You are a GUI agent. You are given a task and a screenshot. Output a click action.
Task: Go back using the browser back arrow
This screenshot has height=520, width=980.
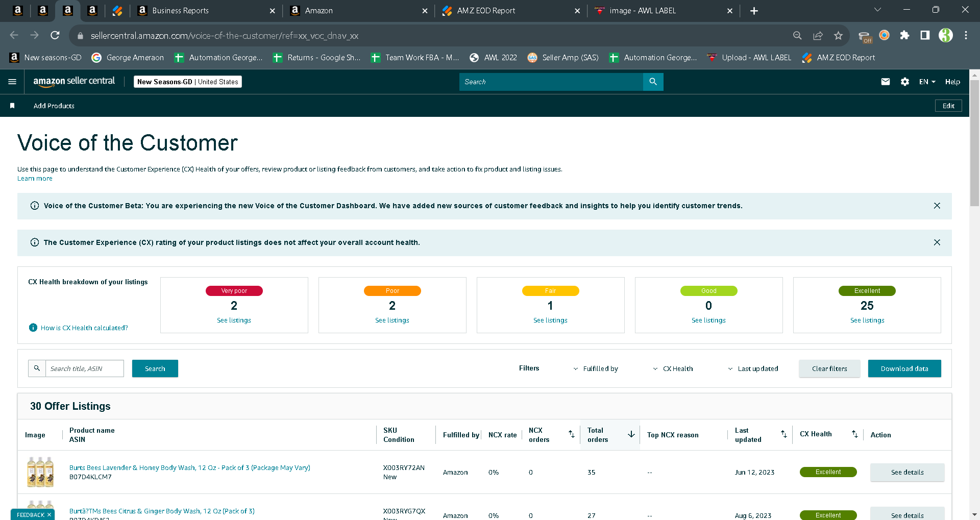[x=14, y=35]
